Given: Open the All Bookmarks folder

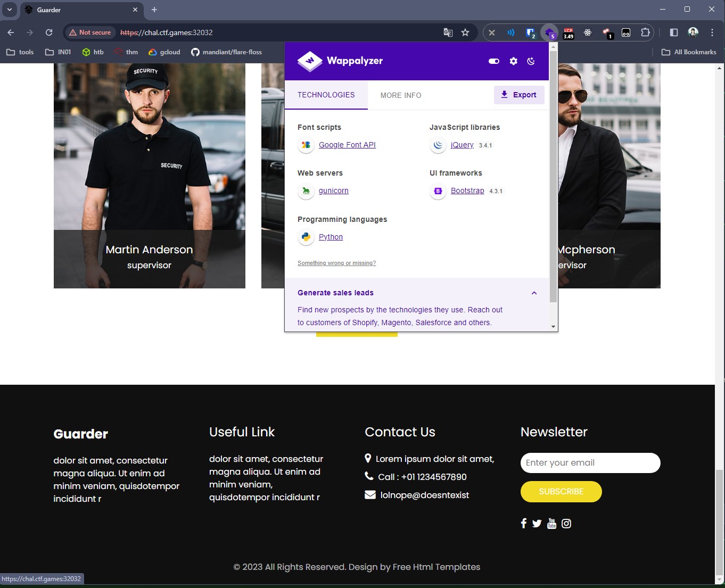Looking at the screenshot, I should tap(689, 52).
